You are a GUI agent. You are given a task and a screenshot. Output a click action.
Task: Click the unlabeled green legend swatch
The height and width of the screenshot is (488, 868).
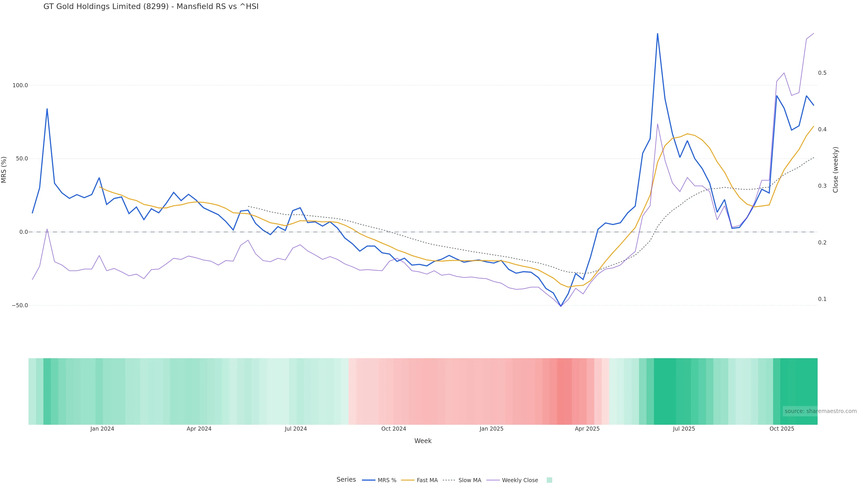549,480
